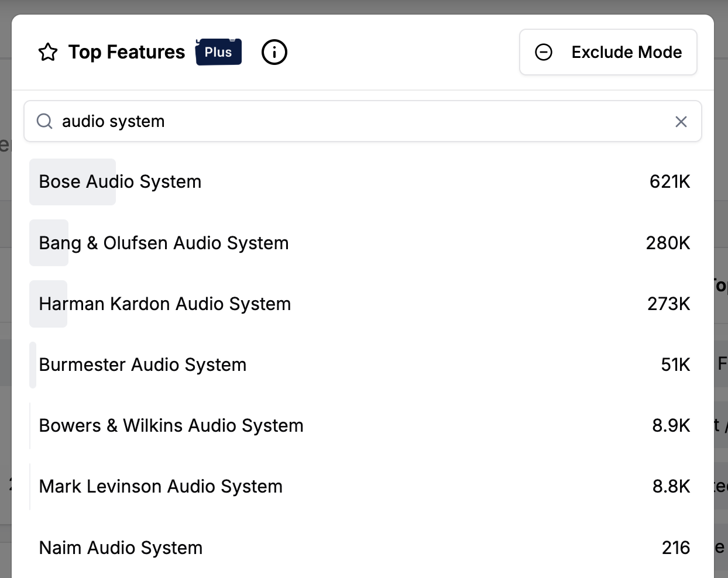728x578 pixels.
Task: Select Bowers & Wilkins Audio System
Action: coord(363,425)
